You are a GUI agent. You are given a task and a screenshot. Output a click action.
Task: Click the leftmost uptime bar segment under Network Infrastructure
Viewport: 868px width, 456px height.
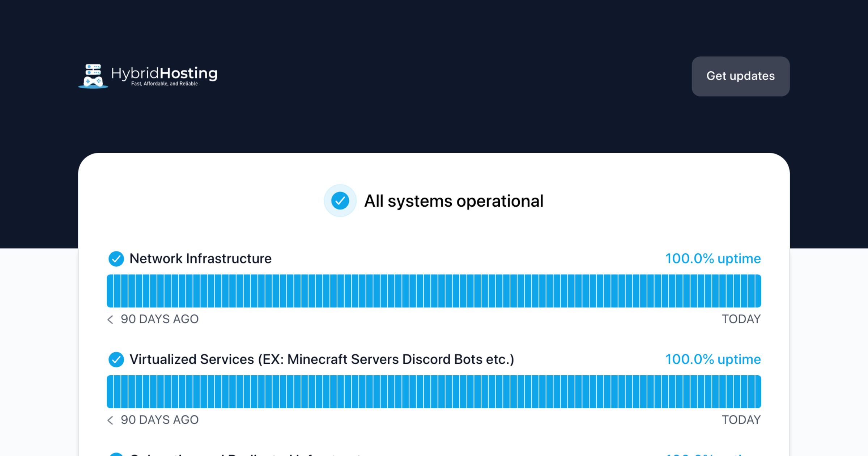pos(110,291)
